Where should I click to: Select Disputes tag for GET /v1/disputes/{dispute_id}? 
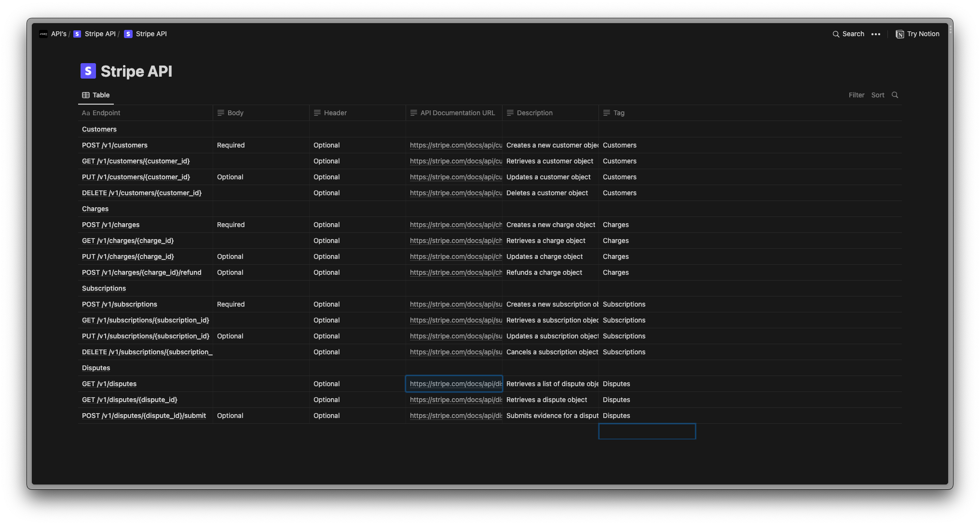(x=616, y=400)
